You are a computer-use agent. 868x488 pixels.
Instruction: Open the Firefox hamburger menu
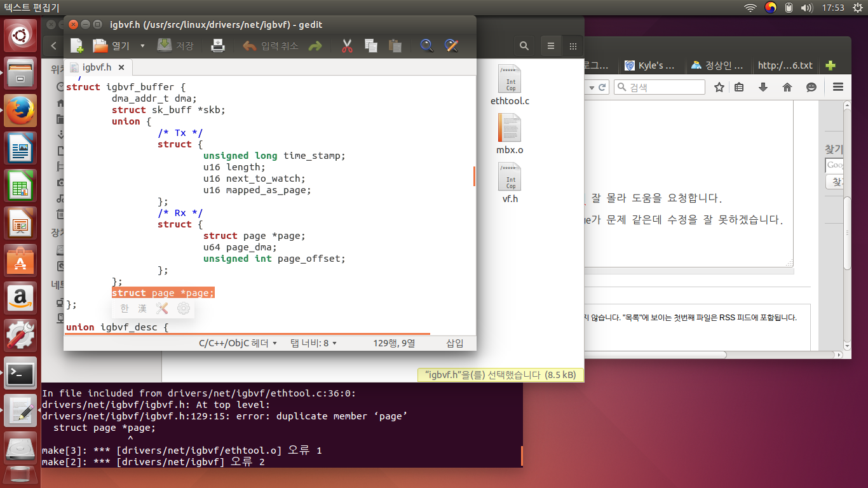click(837, 87)
